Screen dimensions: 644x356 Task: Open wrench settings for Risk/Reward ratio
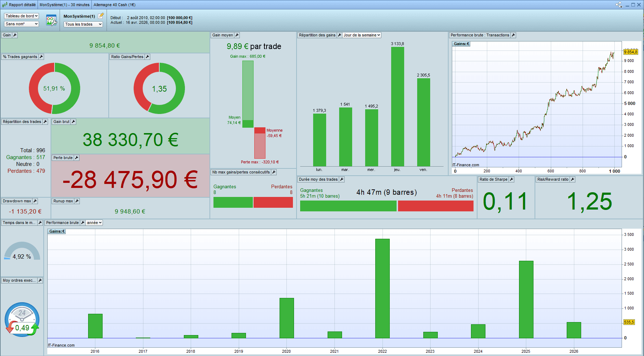pyautogui.click(x=572, y=179)
